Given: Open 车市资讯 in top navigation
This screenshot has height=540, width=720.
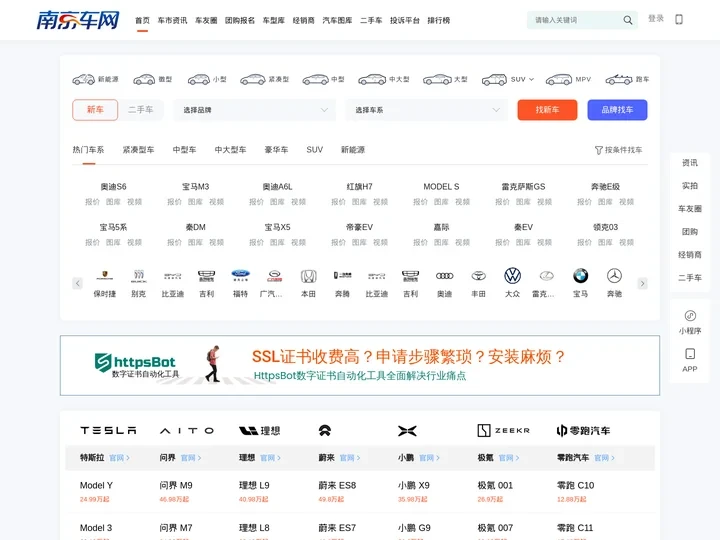Looking at the screenshot, I should 172,20.
